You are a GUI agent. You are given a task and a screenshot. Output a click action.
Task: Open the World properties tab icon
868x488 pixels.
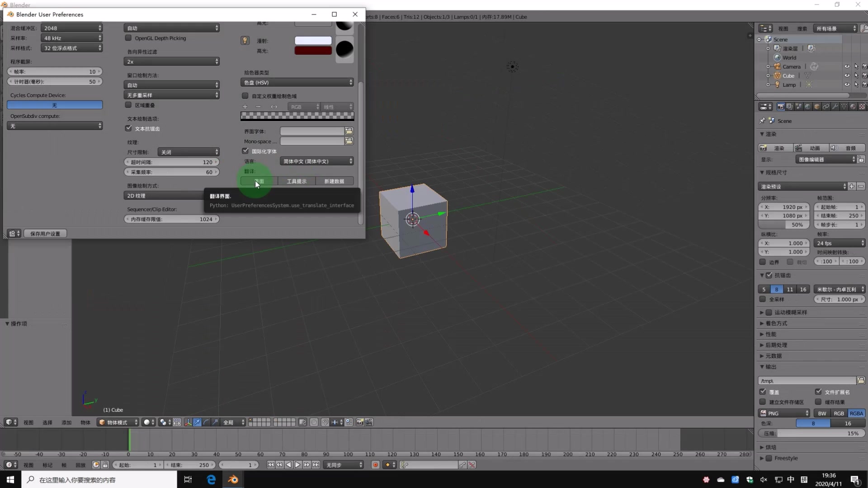[x=808, y=107]
